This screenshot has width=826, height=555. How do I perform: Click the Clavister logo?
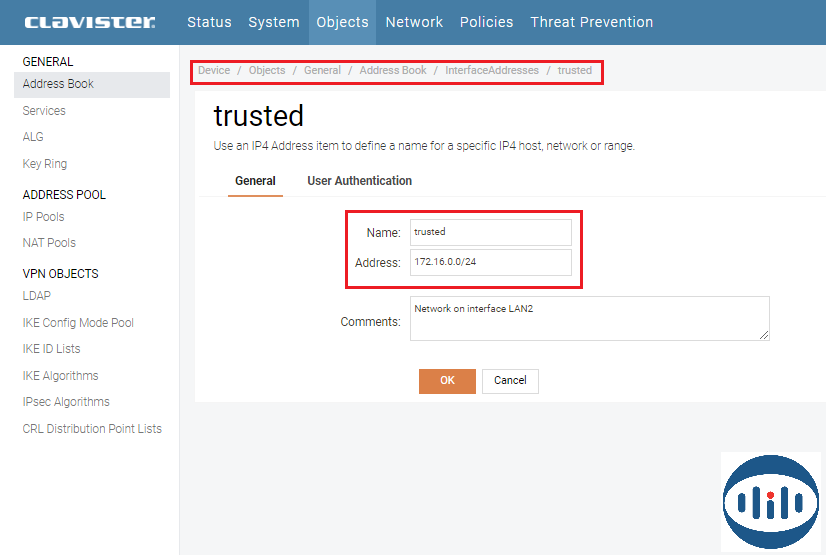(x=90, y=22)
